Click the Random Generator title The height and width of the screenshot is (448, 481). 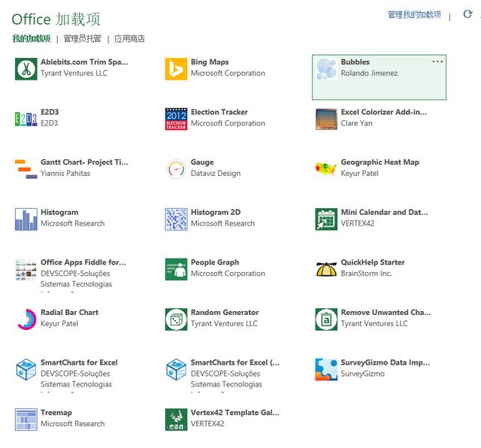point(225,313)
